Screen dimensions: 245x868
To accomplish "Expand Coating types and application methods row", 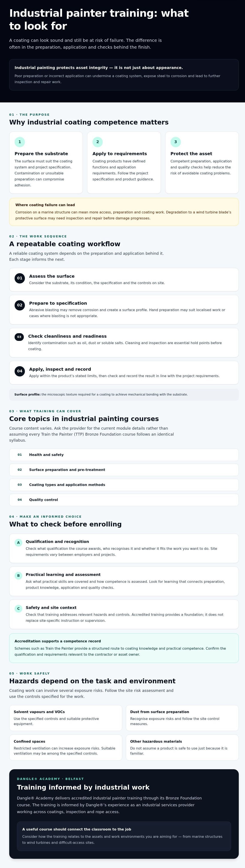I will [124, 485].
